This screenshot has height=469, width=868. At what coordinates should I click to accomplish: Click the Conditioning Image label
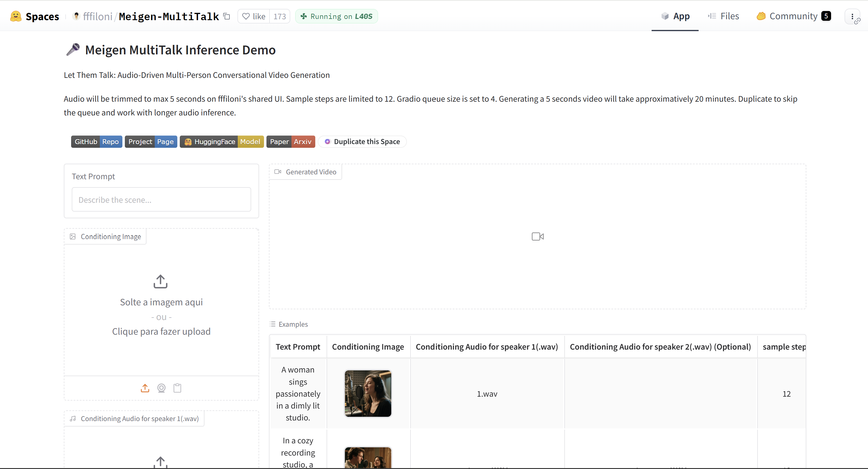[105, 237]
